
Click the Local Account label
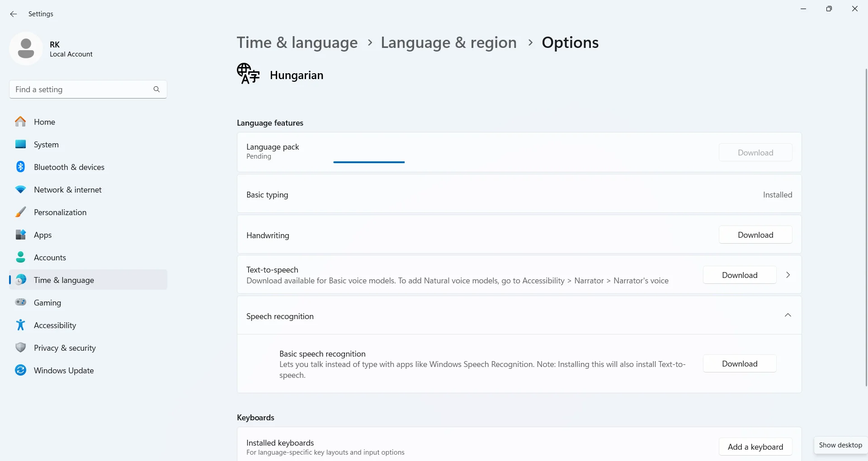71,54
